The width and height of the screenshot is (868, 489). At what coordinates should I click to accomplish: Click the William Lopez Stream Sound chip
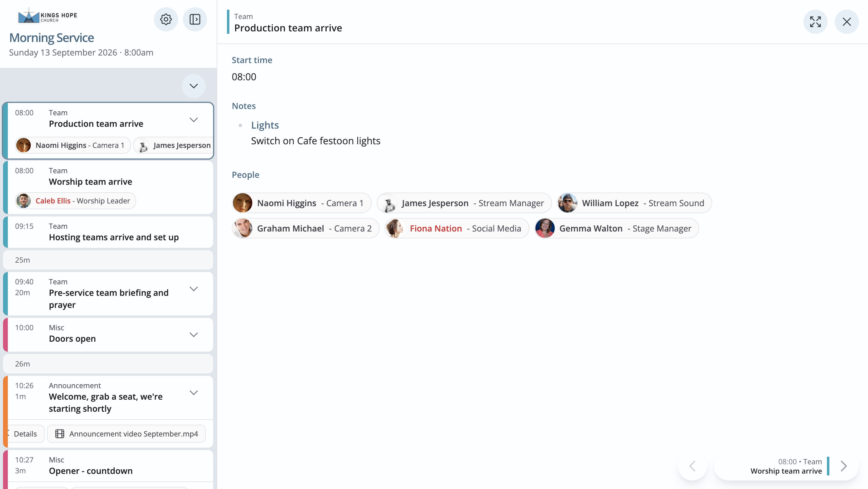click(x=634, y=203)
